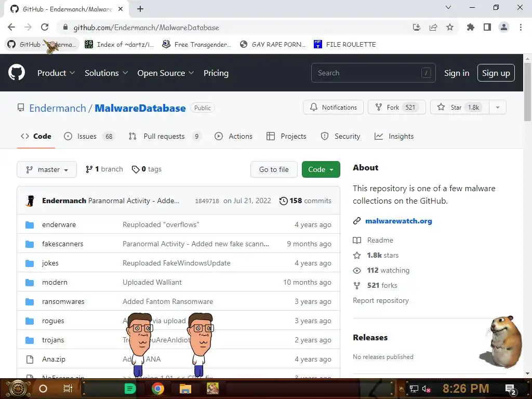This screenshot has height=399, width=532.
Task: Expand the Product menu
Action: point(56,73)
